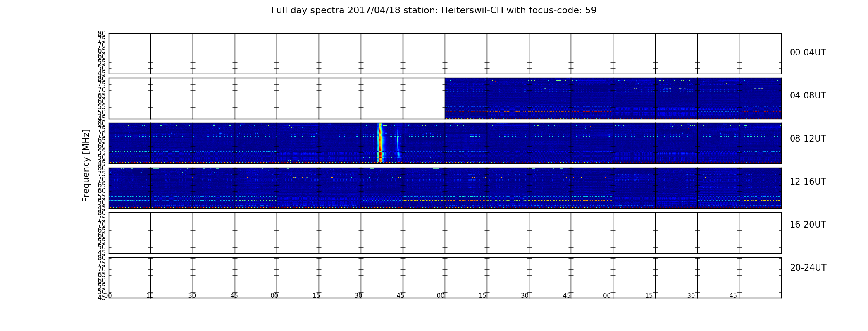Image resolution: width=868 pixels, height=331 pixels.
Task: Click the empty 20-24UT spectrum panel
Action: point(445,278)
